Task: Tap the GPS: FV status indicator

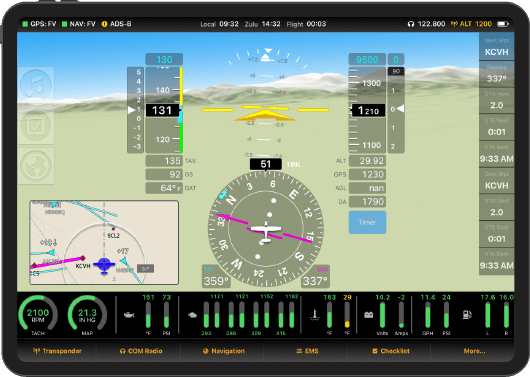Action: click(x=39, y=24)
